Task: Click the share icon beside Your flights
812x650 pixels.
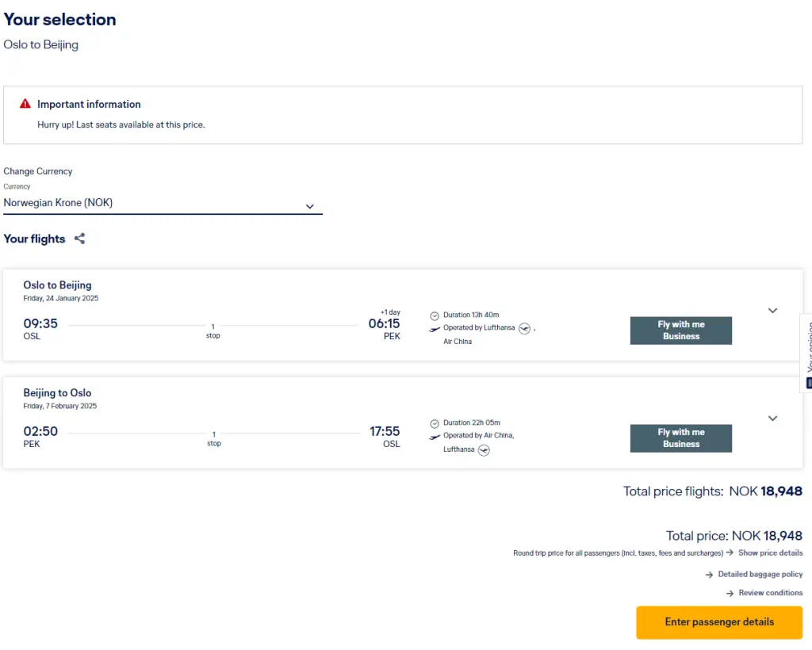Action: click(x=79, y=239)
